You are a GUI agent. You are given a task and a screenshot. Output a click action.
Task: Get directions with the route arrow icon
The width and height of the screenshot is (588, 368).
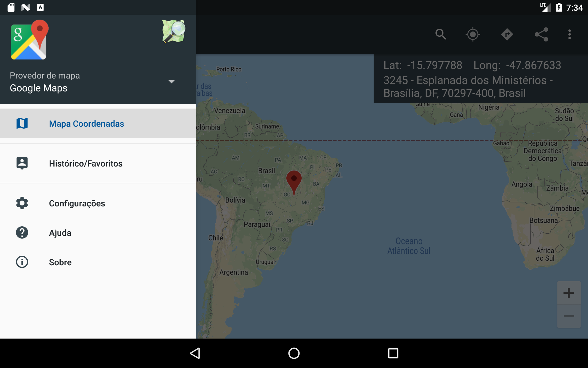tap(507, 34)
